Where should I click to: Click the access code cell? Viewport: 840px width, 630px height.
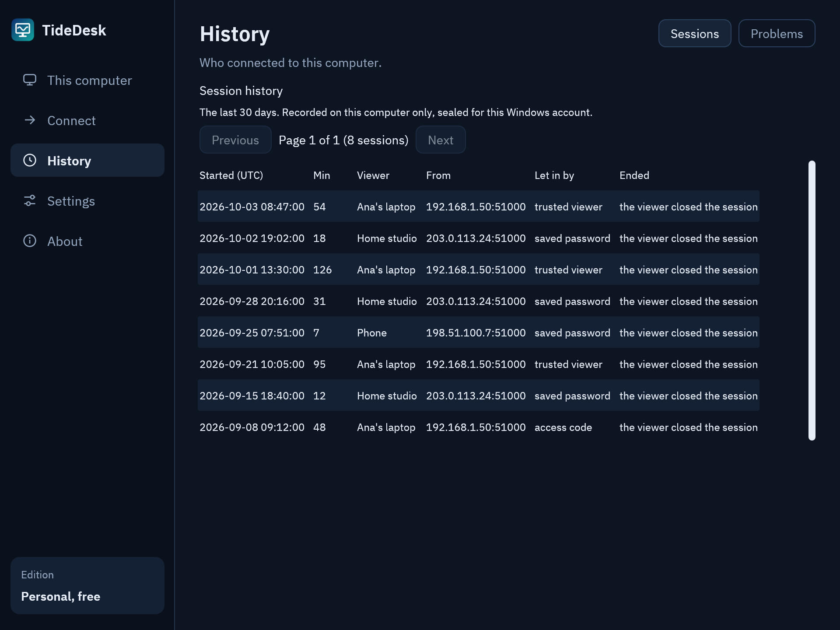[x=563, y=427]
